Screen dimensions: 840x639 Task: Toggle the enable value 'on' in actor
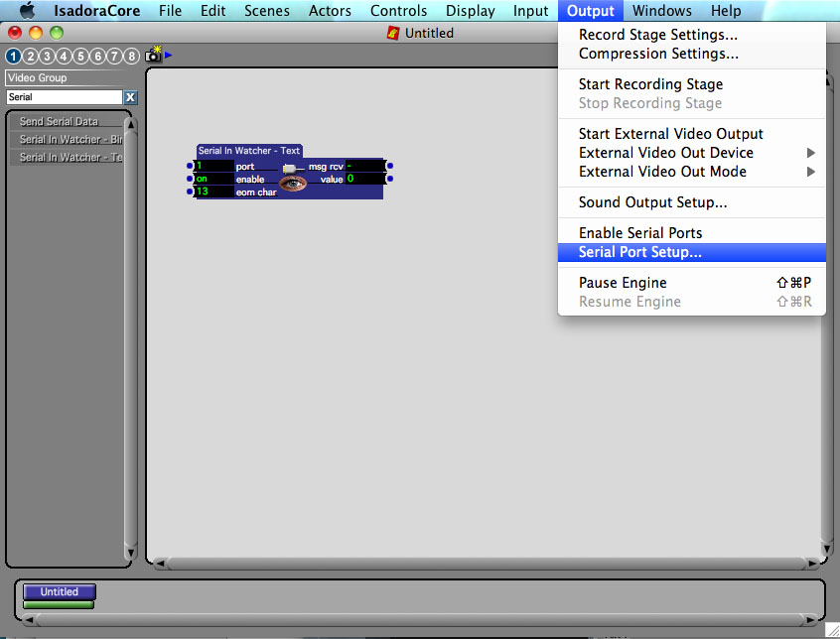pos(213,179)
